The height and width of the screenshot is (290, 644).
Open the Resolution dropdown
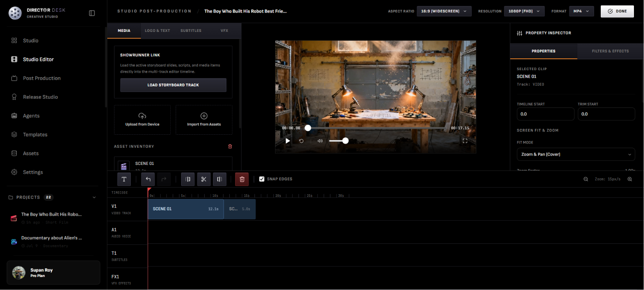tap(524, 11)
